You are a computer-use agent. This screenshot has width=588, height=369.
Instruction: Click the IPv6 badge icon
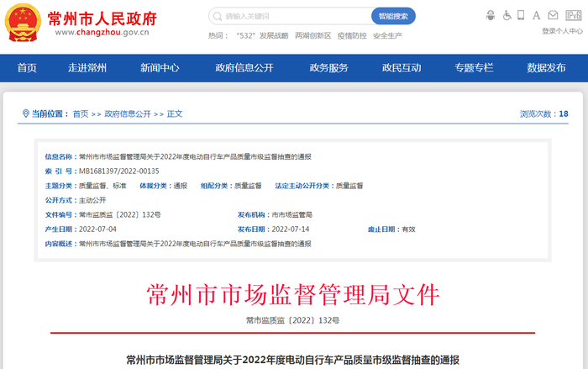point(574,15)
